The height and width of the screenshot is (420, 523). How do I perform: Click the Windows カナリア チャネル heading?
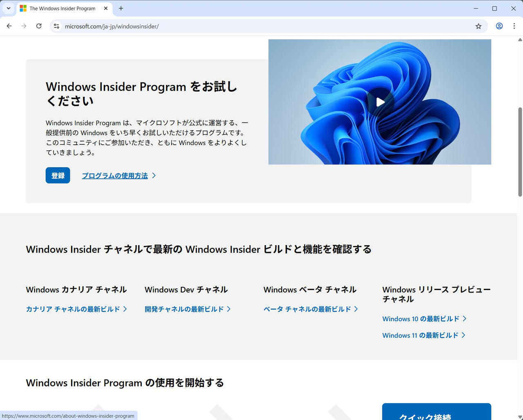click(x=76, y=290)
